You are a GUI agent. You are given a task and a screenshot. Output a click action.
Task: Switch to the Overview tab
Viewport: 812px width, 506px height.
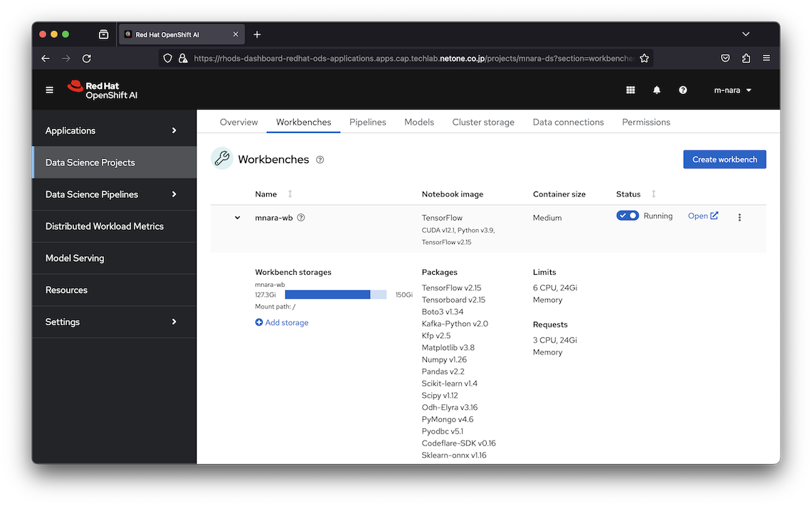pos(238,122)
